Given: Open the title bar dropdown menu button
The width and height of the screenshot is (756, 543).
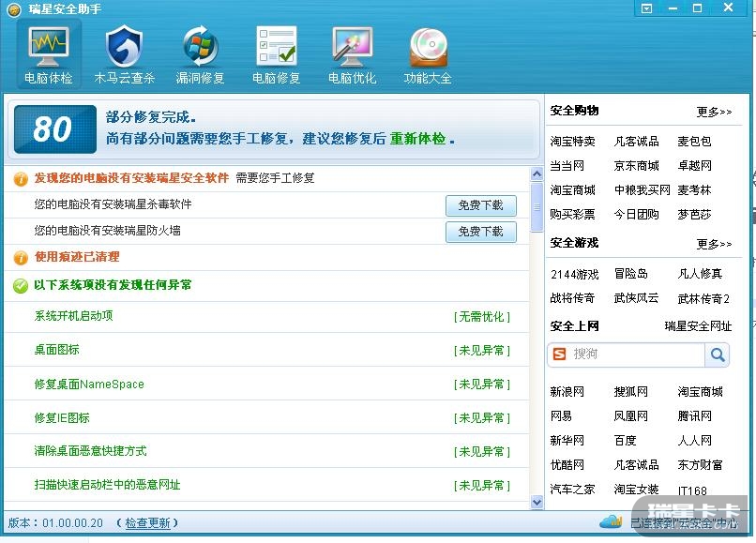Looking at the screenshot, I should tap(646, 8).
